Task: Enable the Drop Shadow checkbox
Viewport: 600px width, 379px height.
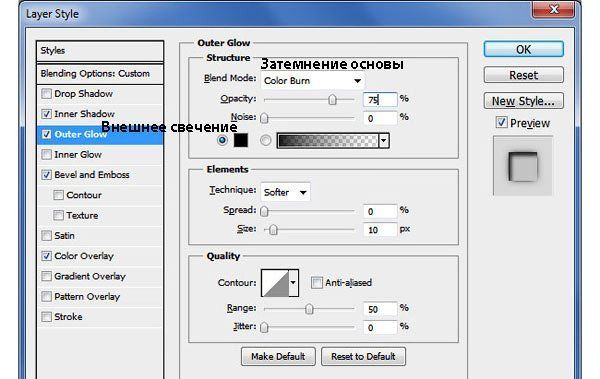Action: click(46, 94)
